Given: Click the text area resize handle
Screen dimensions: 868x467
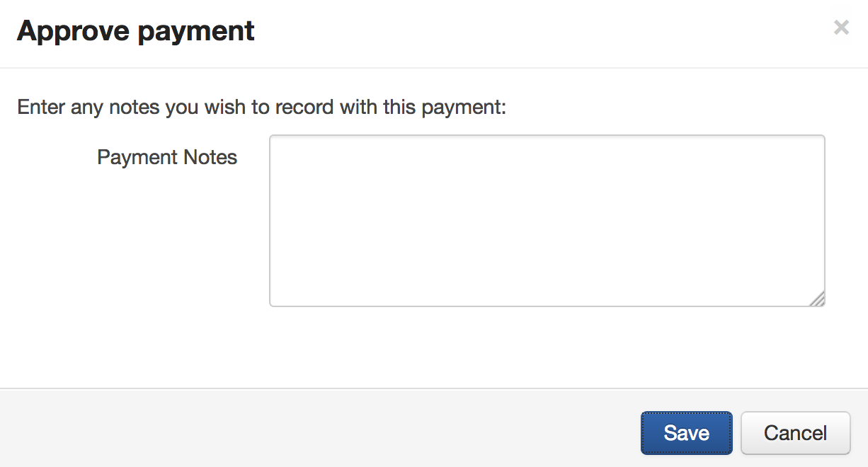Looking at the screenshot, I should click(817, 299).
